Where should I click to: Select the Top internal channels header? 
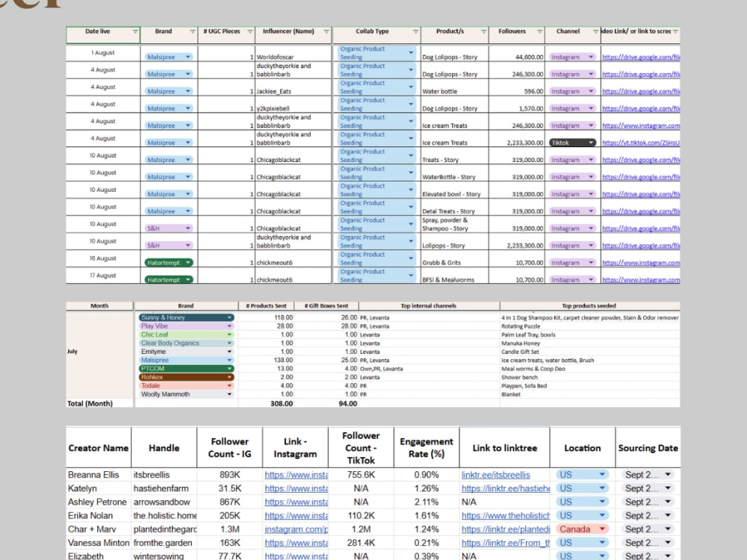[x=429, y=305]
